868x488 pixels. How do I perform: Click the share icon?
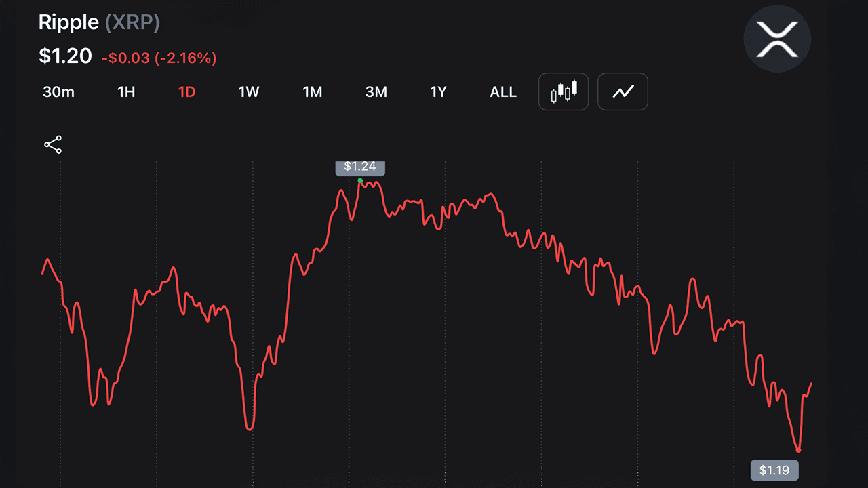click(53, 144)
